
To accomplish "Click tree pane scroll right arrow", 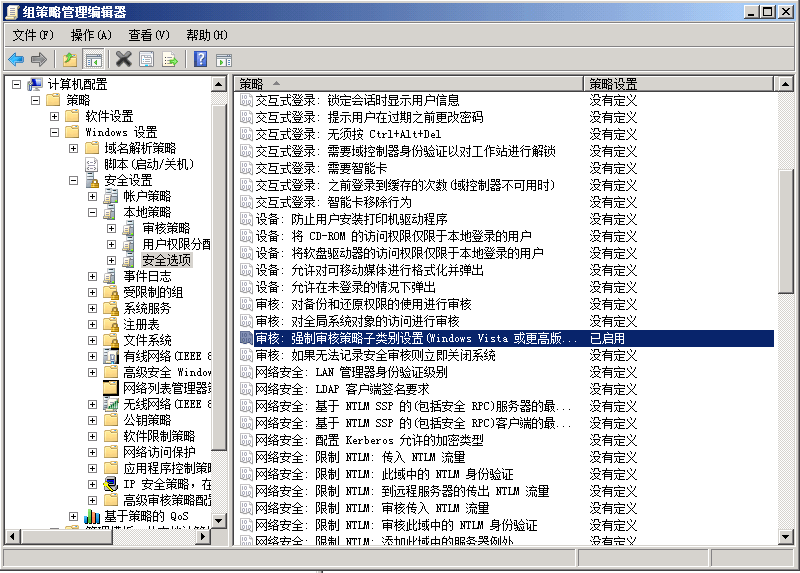I will (x=204, y=537).
